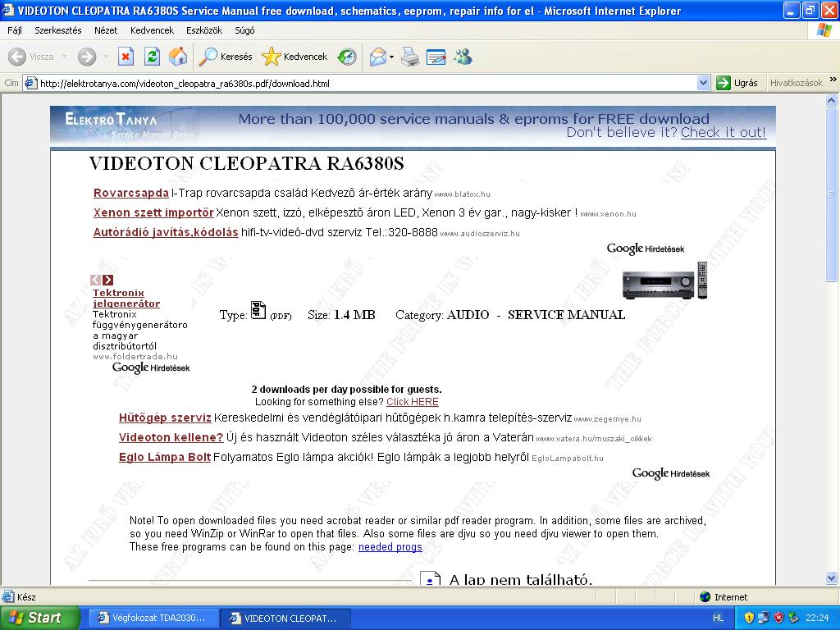
Task: Open the 'needed progs' link
Action: tap(390, 547)
